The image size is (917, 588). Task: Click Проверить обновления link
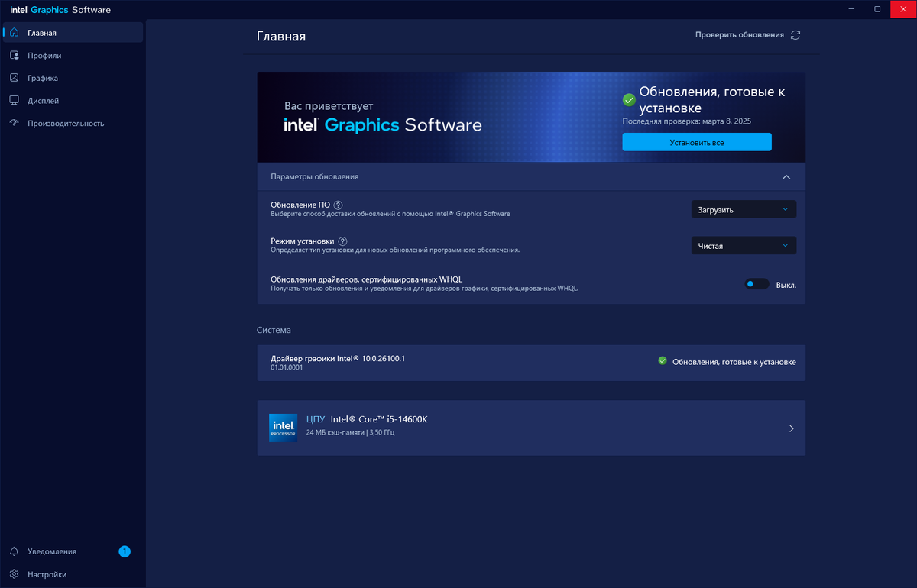pos(740,34)
